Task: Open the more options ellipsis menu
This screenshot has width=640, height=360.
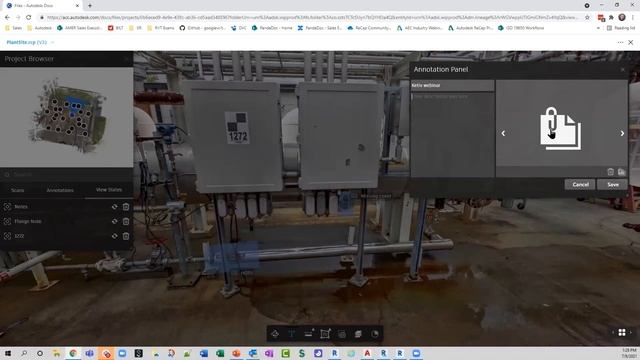Action: click(620, 42)
